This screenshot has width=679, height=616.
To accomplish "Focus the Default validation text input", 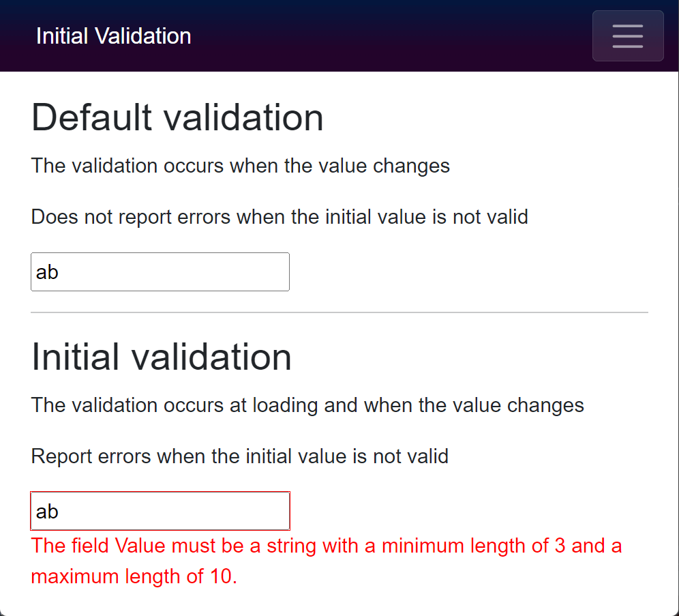I will (x=160, y=272).
